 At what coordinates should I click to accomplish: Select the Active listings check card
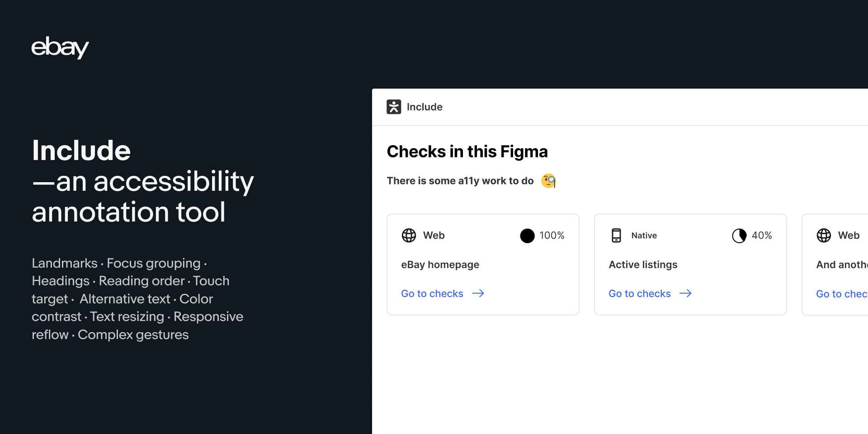pyautogui.click(x=690, y=264)
